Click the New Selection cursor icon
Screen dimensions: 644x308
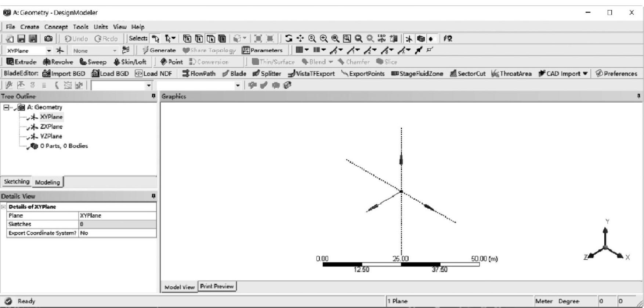click(156, 39)
